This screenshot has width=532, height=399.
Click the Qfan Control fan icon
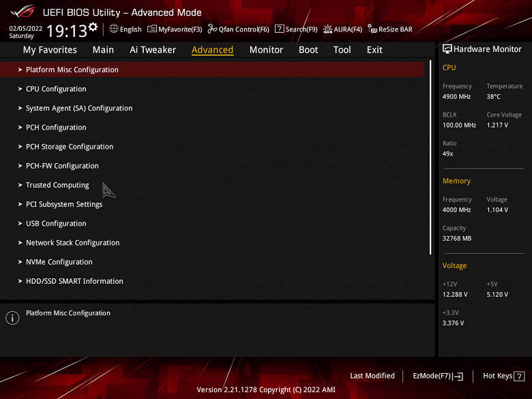coord(212,29)
